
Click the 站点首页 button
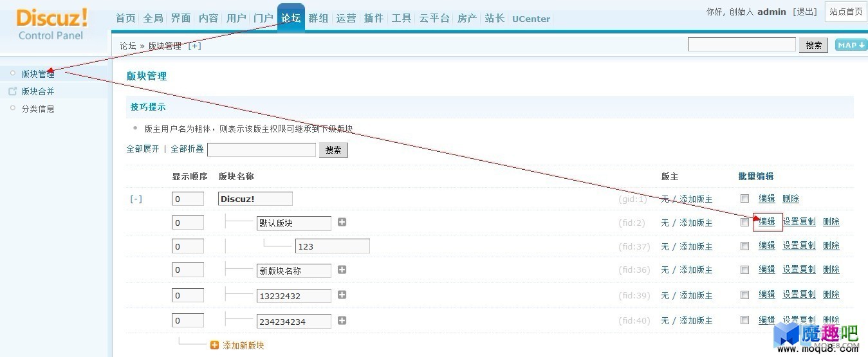tap(846, 12)
